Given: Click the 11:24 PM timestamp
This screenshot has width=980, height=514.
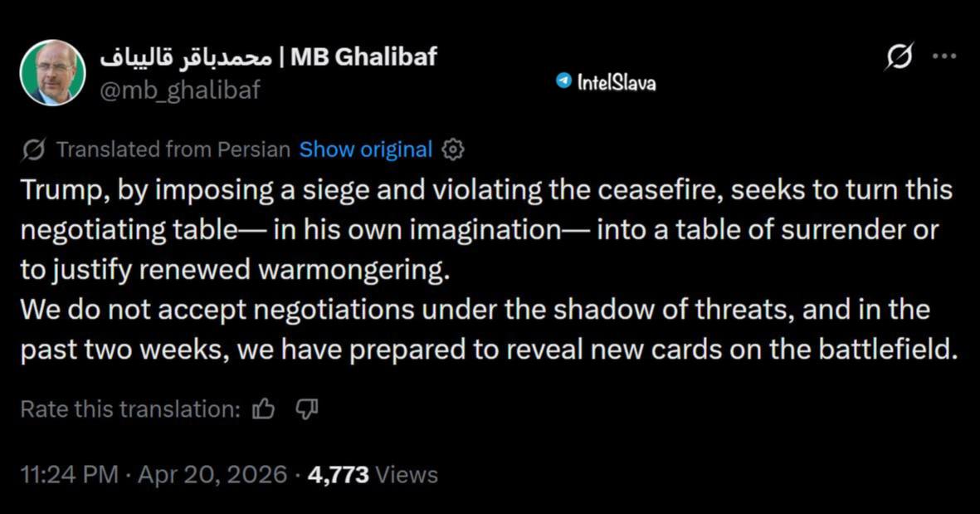Looking at the screenshot, I should (x=70, y=475).
